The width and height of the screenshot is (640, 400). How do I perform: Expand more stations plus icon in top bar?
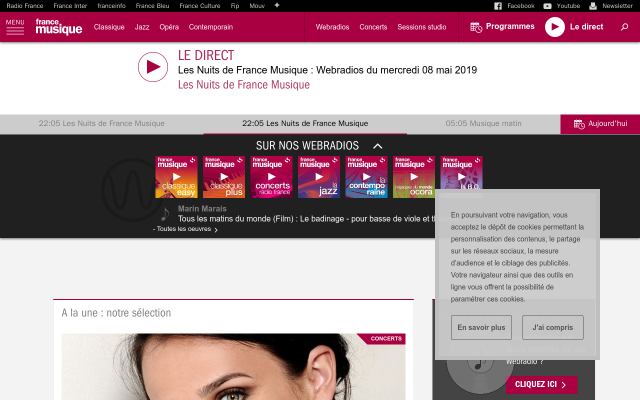277,5
